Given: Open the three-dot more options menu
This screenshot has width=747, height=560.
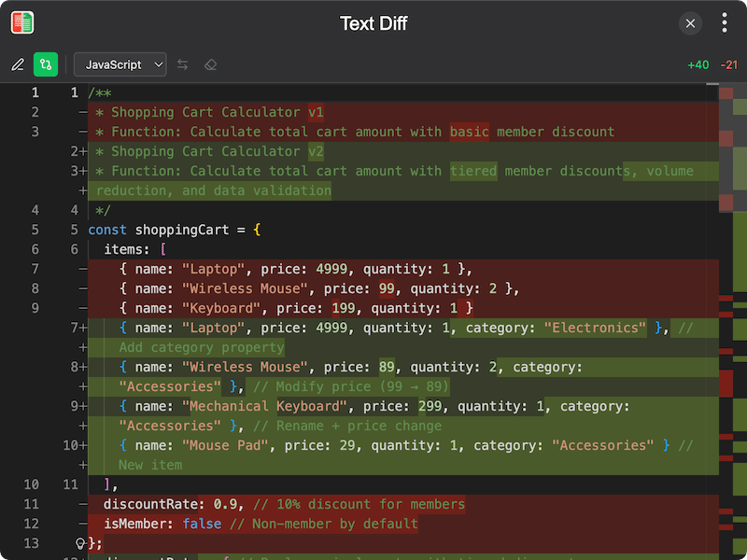Looking at the screenshot, I should (725, 23).
